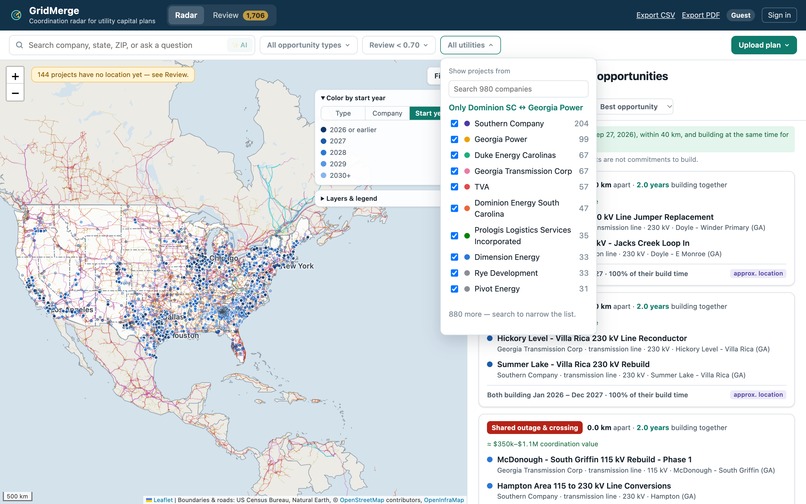
Task: Click Pivot Energy gray dot
Action: (x=467, y=289)
